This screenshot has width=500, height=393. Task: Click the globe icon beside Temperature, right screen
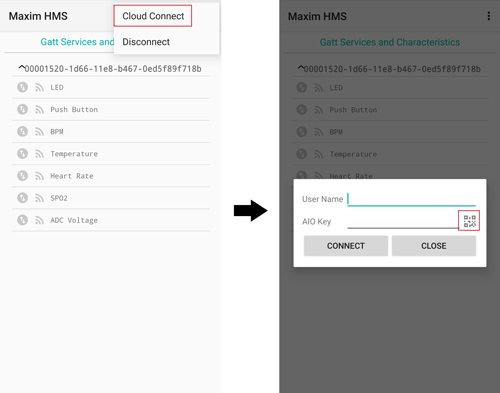pos(302,154)
